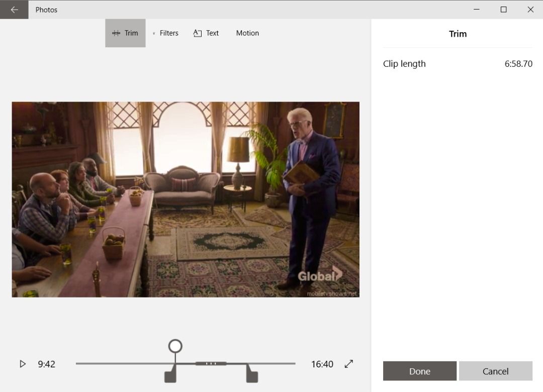Open the Motion effects tool
The width and height of the screenshot is (543, 392).
247,33
